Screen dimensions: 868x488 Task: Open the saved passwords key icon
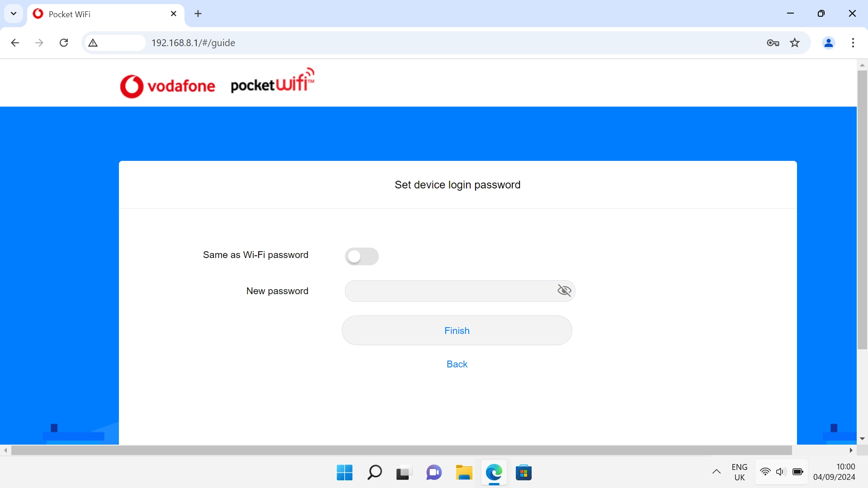click(x=773, y=43)
